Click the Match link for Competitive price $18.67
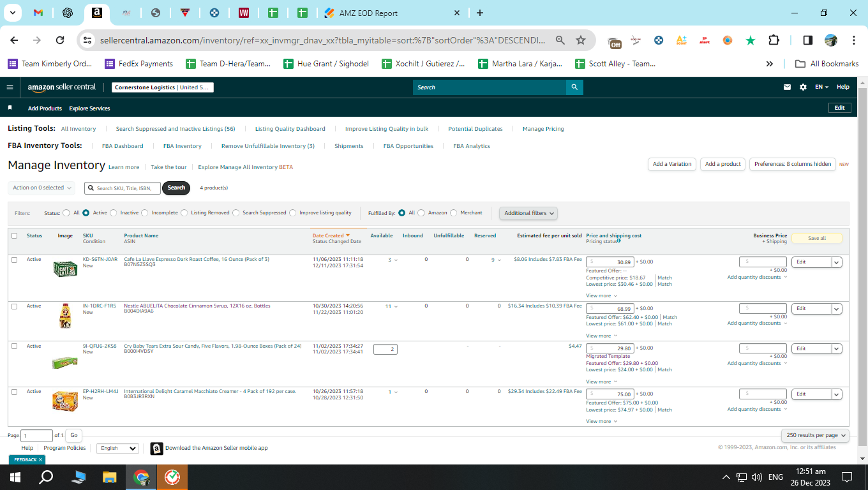The height and width of the screenshot is (490, 868). pyautogui.click(x=664, y=278)
